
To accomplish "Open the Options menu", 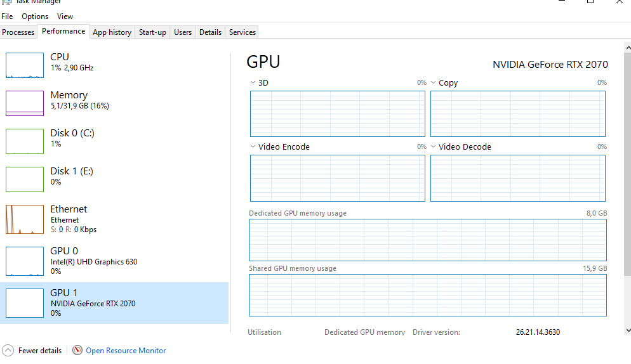I will 35,16.
